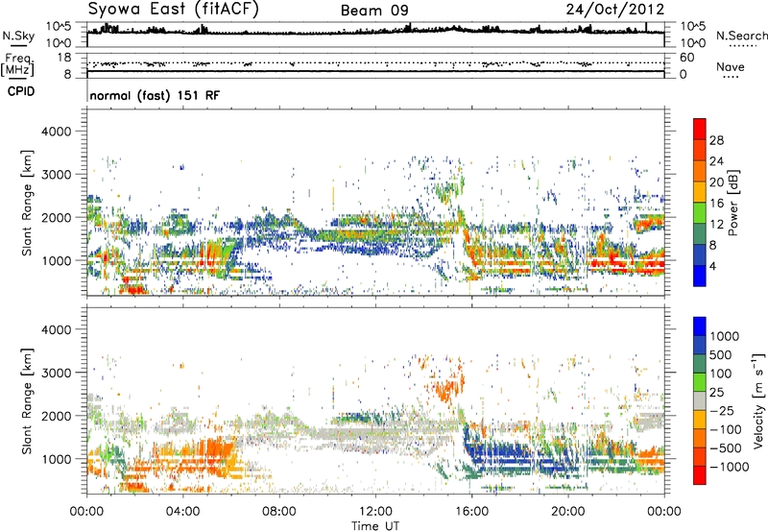Click the gray segment of velocity colorbar

click(700, 400)
